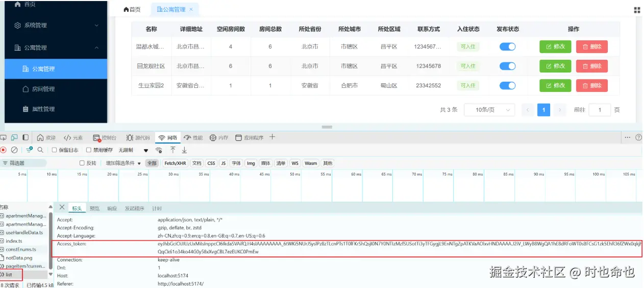Enable the 禁用缓存 checkbox
This screenshot has width=644, height=288.
click(88, 150)
